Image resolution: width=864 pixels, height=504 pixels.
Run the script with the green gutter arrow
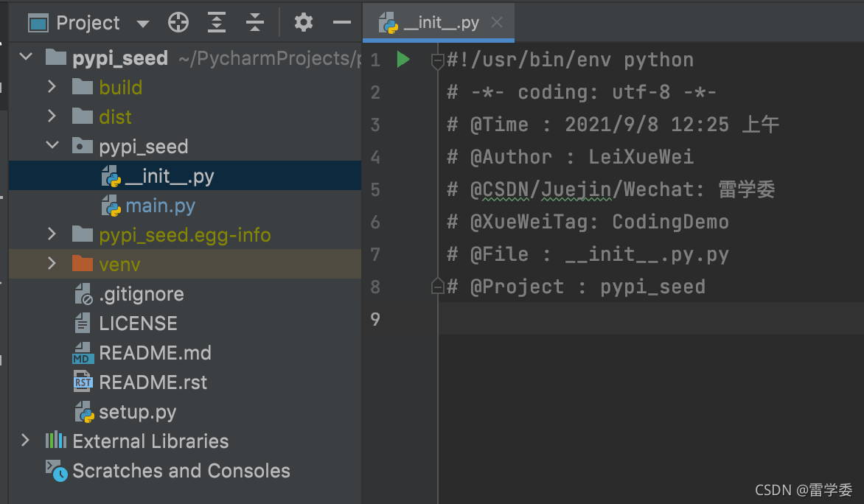403,59
